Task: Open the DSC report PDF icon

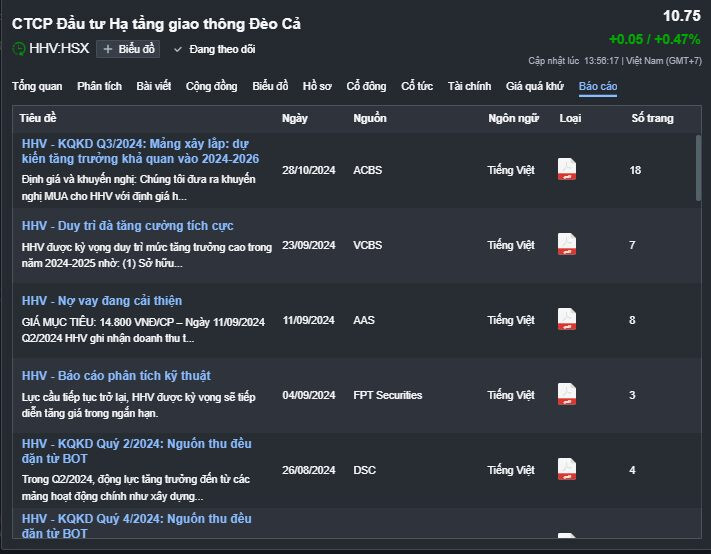Action: 567,470
